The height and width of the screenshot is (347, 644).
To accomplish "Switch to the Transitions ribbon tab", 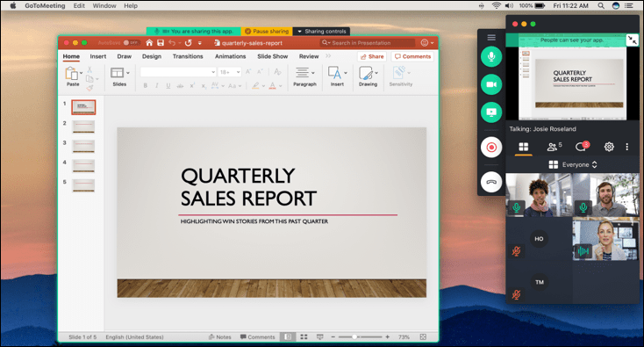I will [x=188, y=56].
